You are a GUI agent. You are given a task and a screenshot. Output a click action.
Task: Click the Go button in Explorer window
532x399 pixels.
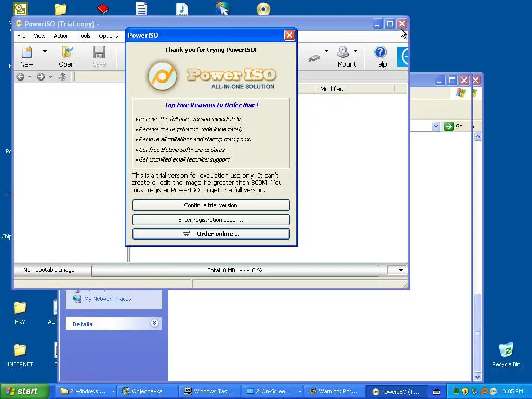pos(454,126)
